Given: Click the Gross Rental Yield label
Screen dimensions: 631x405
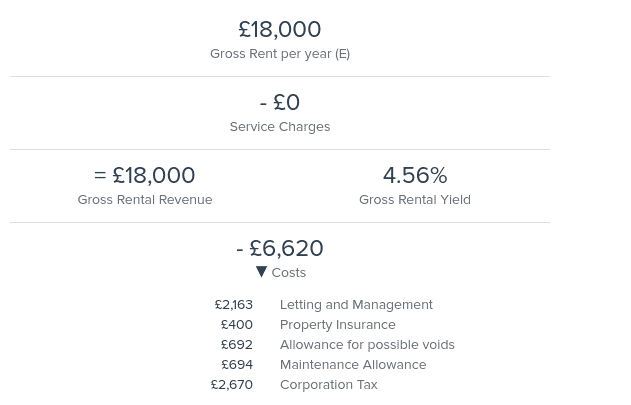Looking at the screenshot, I should click(415, 200).
